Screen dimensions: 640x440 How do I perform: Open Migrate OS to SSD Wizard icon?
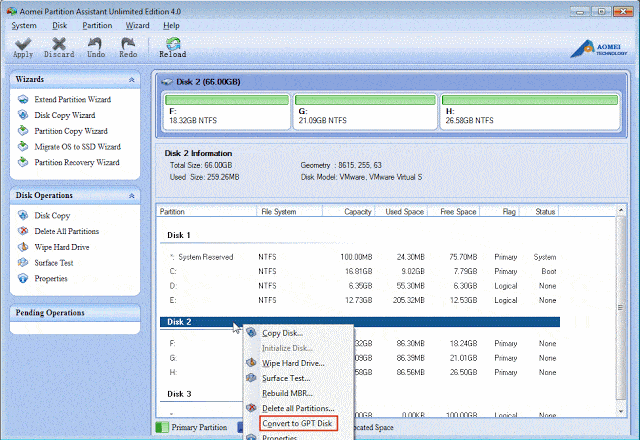pos(23,147)
